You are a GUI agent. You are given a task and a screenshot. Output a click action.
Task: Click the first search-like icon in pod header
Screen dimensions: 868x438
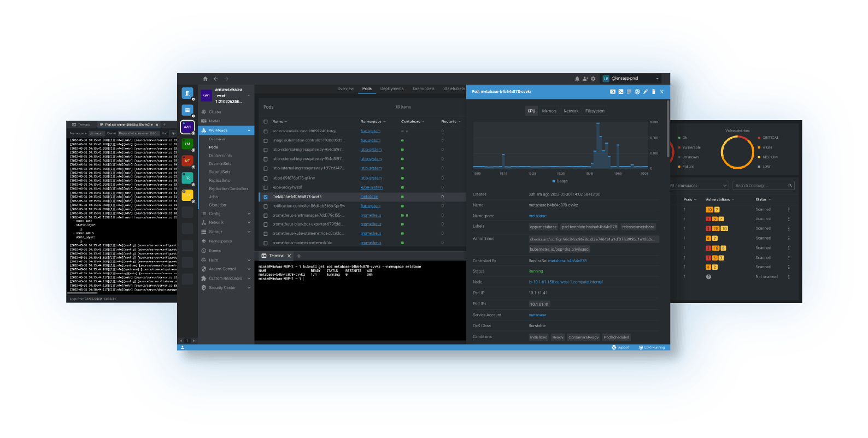tap(613, 92)
